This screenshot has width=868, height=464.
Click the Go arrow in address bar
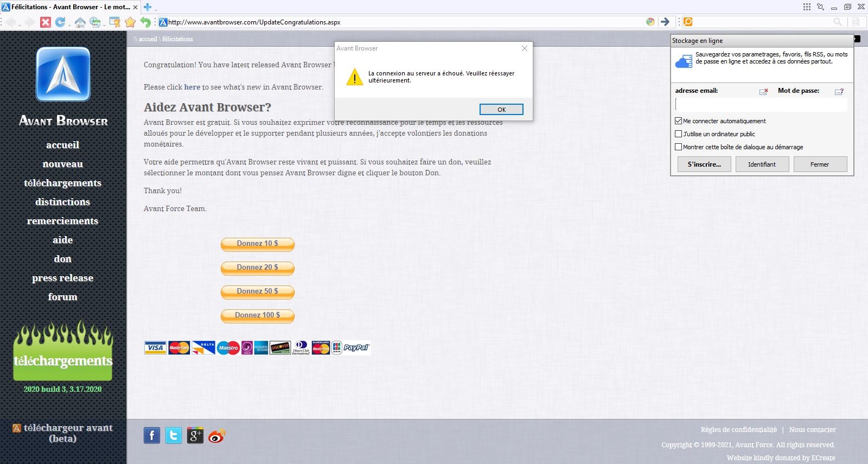pos(665,22)
